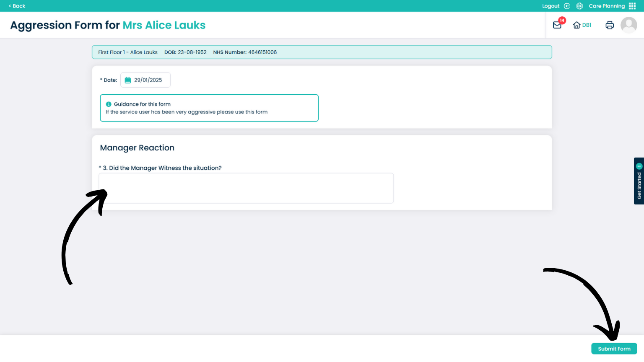Open the apps grid icon next to Care Planning
The height and width of the screenshot is (362, 644).
[x=633, y=6]
